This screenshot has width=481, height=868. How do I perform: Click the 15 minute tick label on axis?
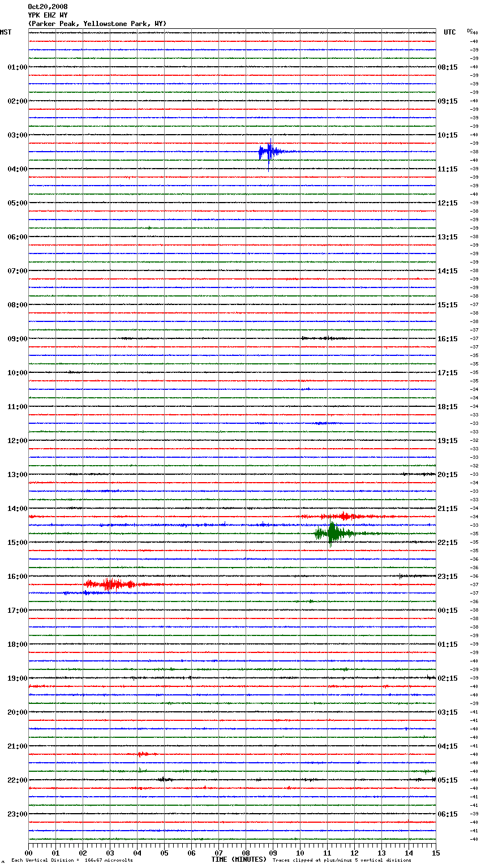tap(436, 853)
